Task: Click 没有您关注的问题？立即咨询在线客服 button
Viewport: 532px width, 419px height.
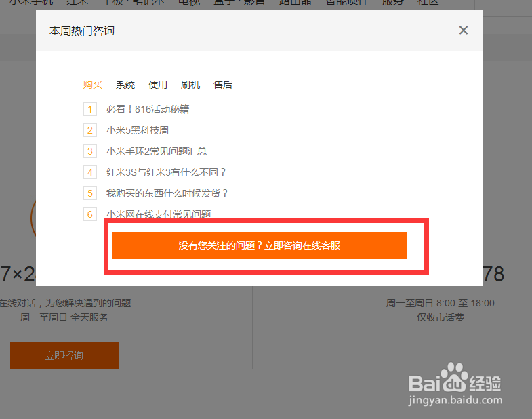Action: tap(260, 245)
